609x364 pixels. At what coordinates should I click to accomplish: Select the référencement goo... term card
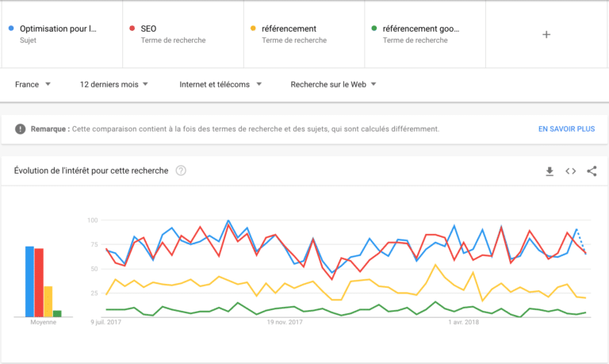pos(424,34)
